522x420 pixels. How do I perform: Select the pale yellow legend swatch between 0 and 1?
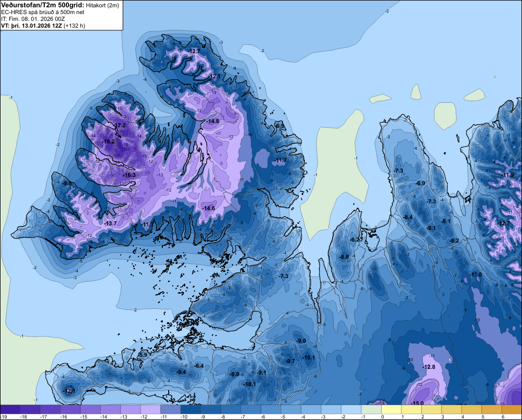(x=391, y=410)
